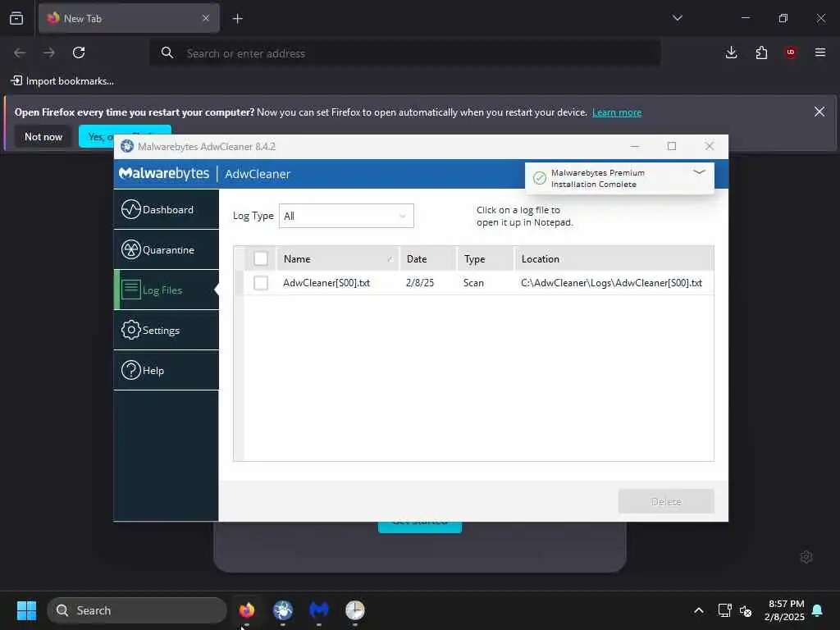Image resolution: width=840 pixels, height=630 pixels.
Task: Select the New Tab tab
Action: pos(129,18)
